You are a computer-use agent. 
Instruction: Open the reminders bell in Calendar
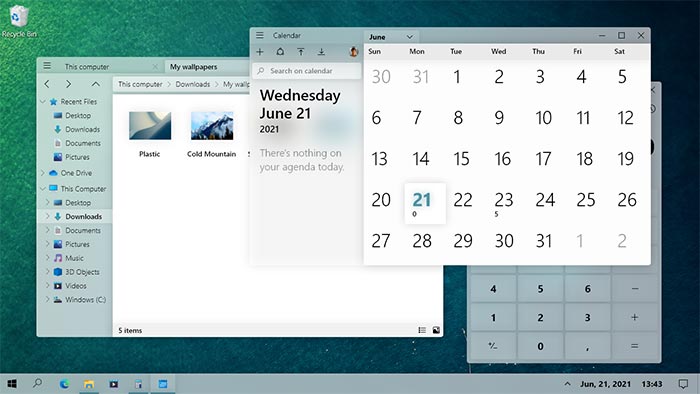tap(280, 52)
